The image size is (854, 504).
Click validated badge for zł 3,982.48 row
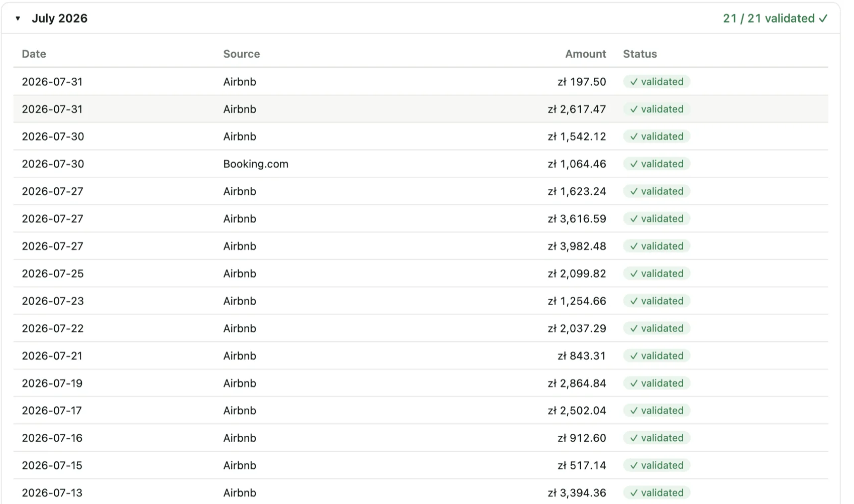point(657,246)
